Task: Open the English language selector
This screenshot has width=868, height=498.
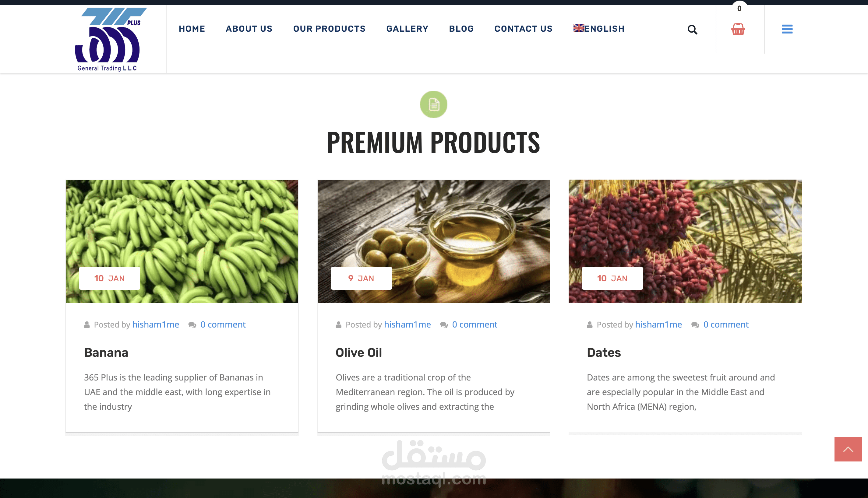Action: [x=599, y=29]
